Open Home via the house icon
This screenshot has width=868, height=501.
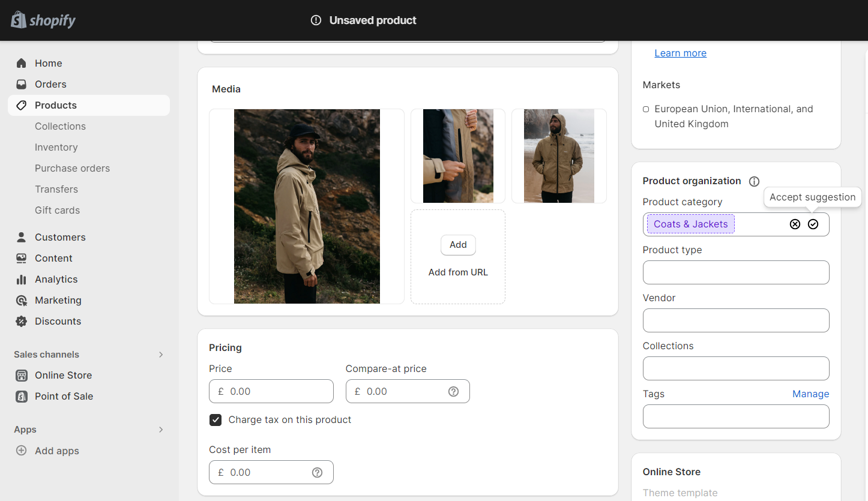coord(21,63)
